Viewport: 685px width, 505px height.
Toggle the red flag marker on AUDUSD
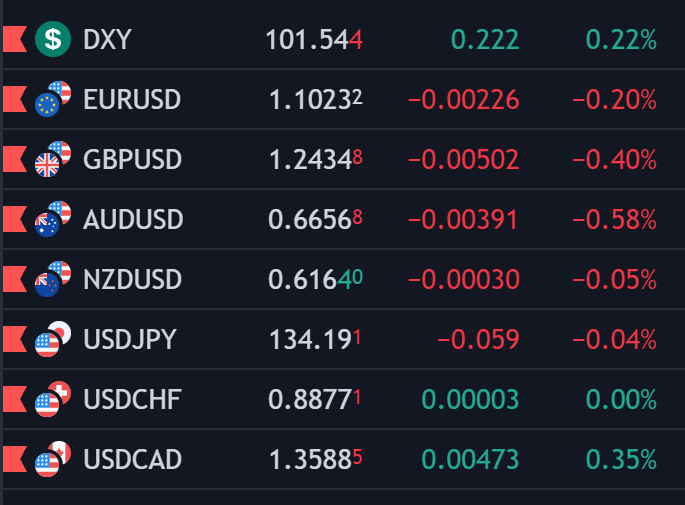pos(13,219)
